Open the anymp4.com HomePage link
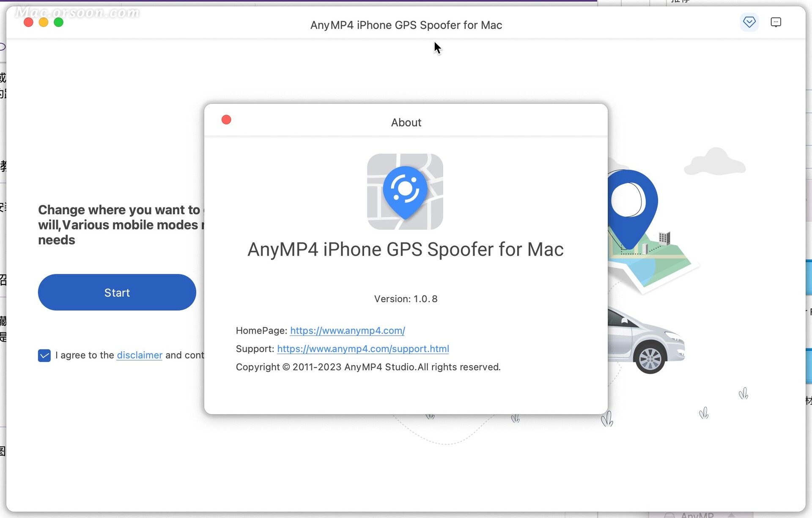 (x=348, y=331)
